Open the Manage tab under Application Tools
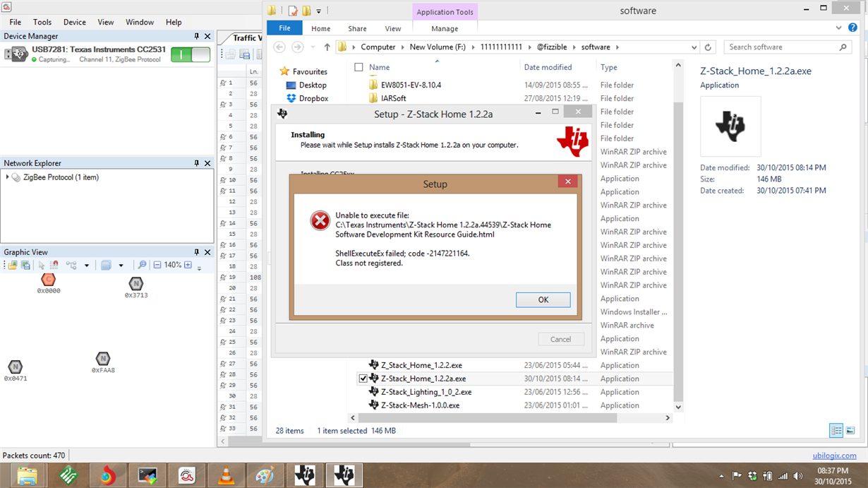The width and height of the screenshot is (868, 488). pyautogui.click(x=445, y=28)
